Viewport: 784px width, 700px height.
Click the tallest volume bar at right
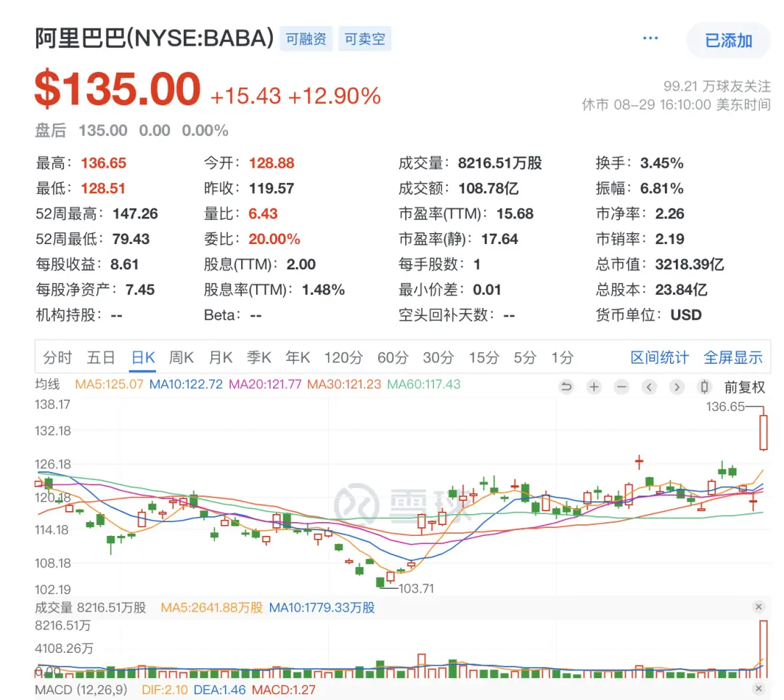pos(763,649)
